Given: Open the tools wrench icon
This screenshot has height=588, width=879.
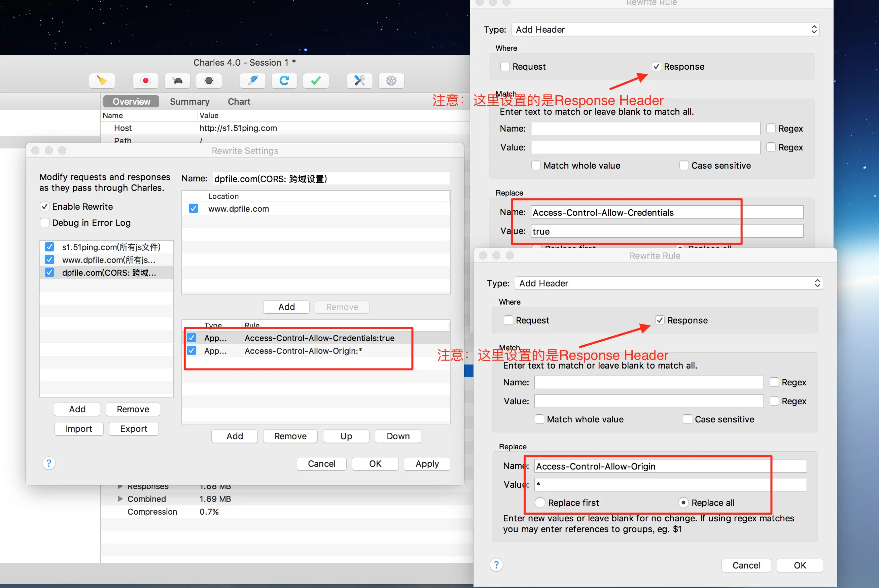Looking at the screenshot, I should point(359,80).
